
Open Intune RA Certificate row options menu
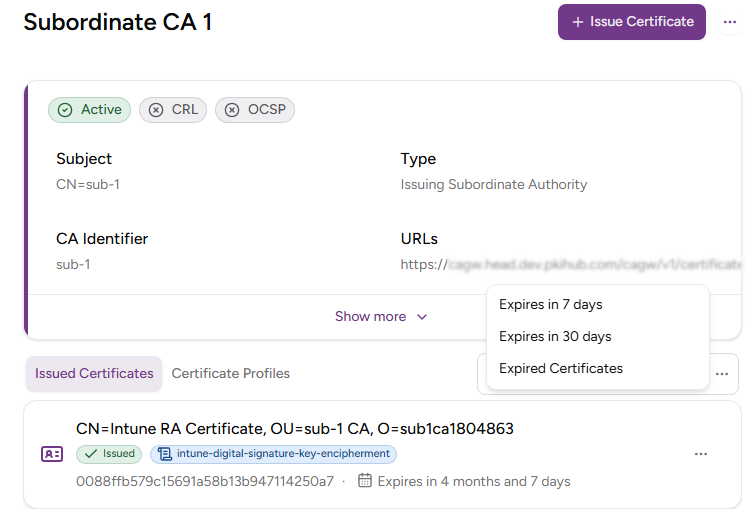click(x=701, y=454)
